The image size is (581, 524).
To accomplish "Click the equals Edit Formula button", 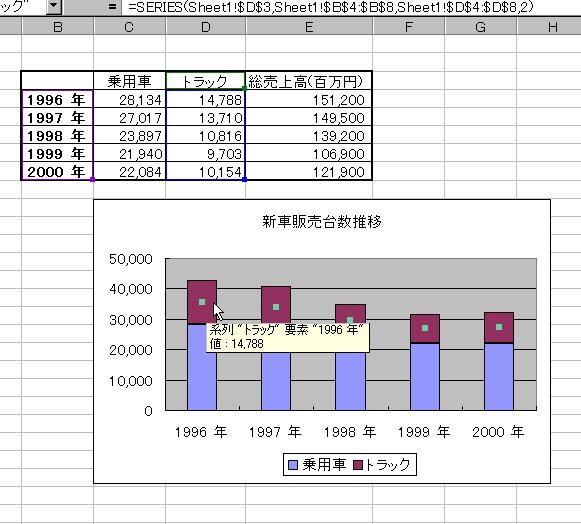I will (x=112, y=7).
